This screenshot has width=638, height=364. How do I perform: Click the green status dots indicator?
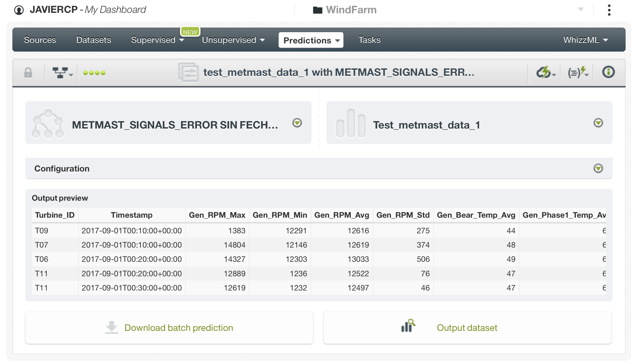[x=94, y=73]
